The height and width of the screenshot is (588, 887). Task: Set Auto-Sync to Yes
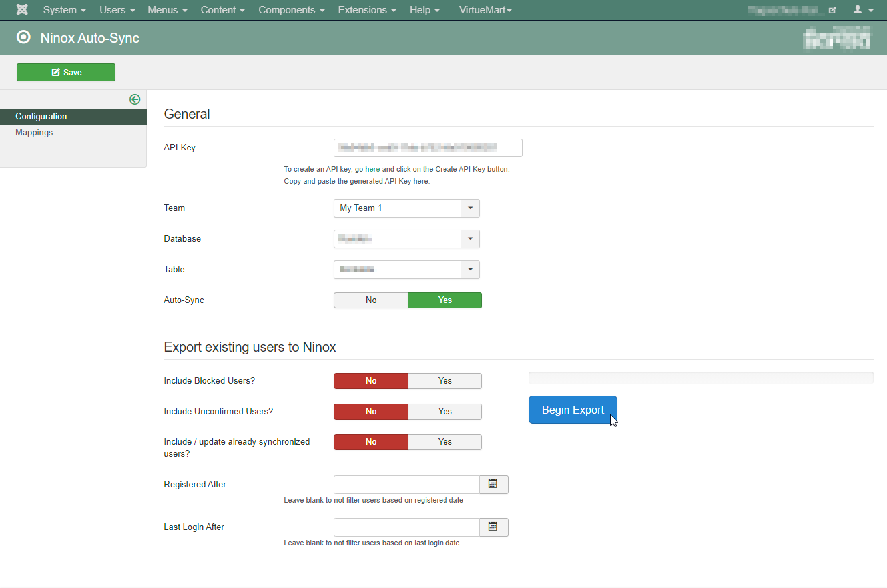pyautogui.click(x=445, y=300)
